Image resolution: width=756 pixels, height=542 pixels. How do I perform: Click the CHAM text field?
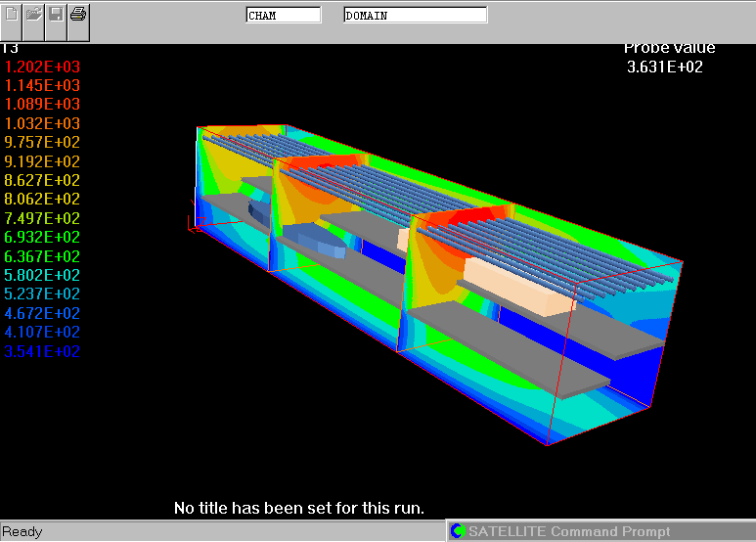coord(283,16)
